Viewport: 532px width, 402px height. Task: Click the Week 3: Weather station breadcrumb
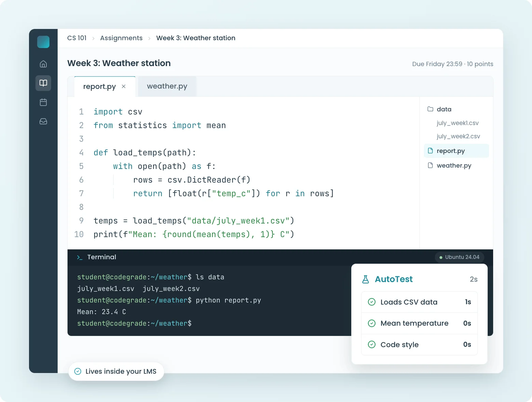click(196, 38)
